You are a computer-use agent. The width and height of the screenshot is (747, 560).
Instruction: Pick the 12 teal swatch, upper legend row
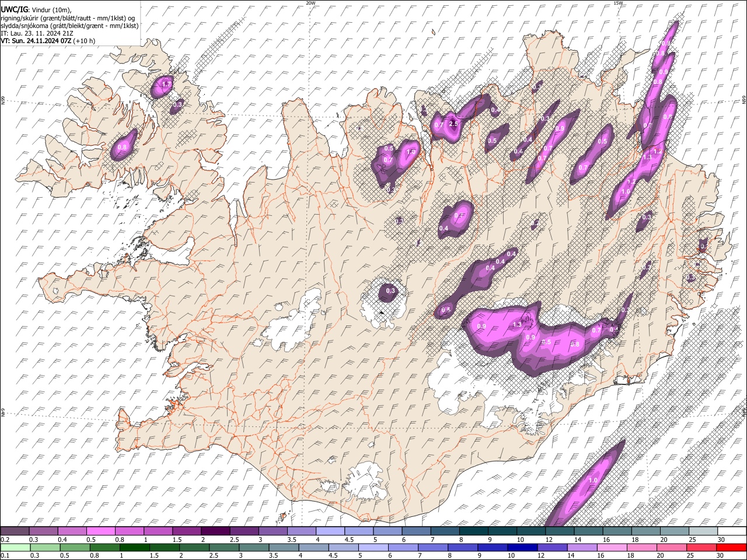[x=558, y=531]
